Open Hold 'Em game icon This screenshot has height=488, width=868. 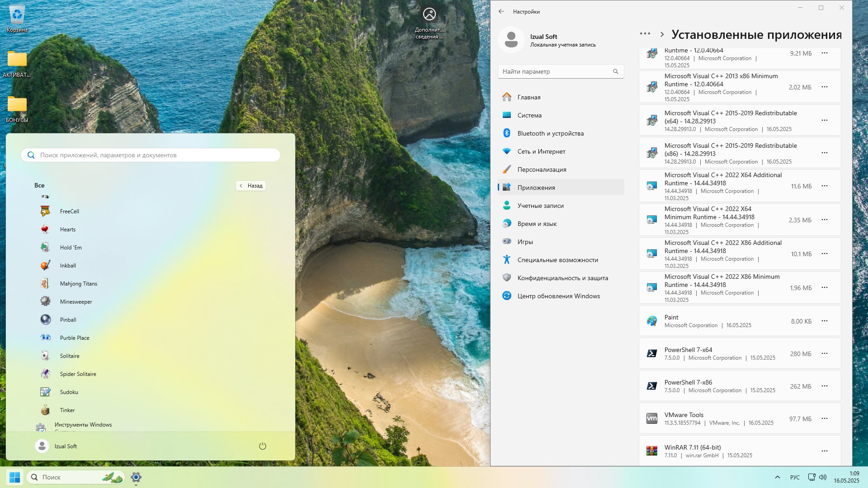coord(45,247)
